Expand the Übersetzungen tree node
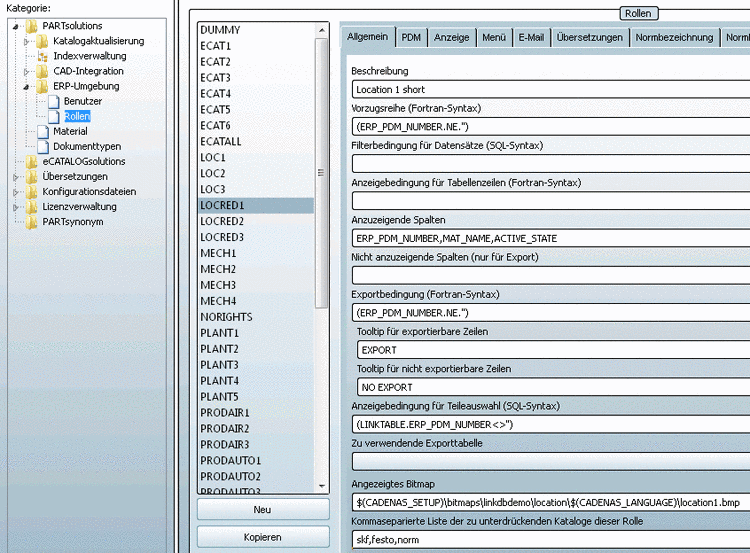Screen dimensions: 750x553 pyautogui.click(x=16, y=177)
